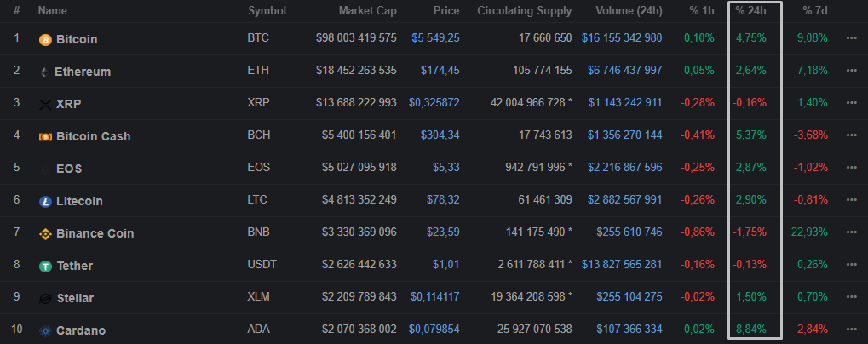The height and width of the screenshot is (344, 868).
Task: Open the three-dot menu for EOS row
Action: click(851, 169)
